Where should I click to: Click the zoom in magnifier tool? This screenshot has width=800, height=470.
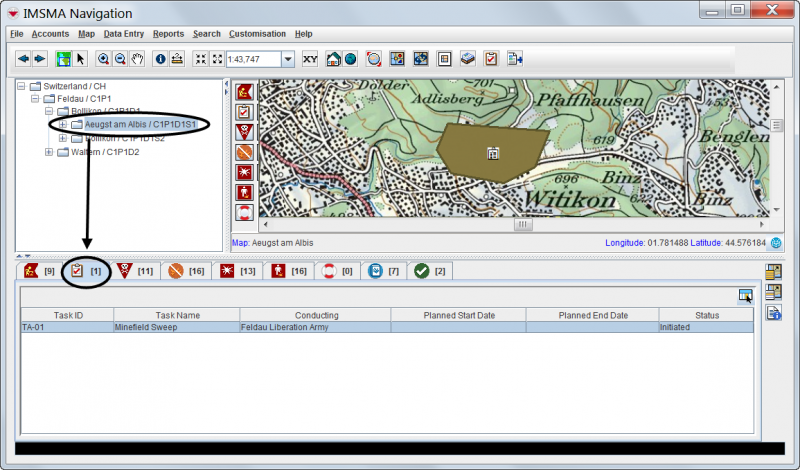pos(103,59)
